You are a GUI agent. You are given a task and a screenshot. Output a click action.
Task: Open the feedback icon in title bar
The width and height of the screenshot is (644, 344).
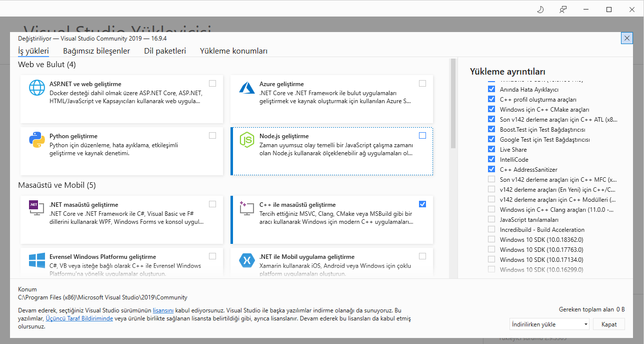pyautogui.click(x=563, y=10)
